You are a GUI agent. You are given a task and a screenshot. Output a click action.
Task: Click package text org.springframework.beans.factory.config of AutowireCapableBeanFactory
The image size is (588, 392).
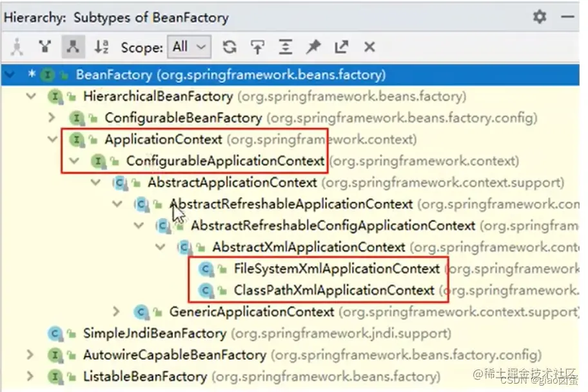[x=406, y=355]
